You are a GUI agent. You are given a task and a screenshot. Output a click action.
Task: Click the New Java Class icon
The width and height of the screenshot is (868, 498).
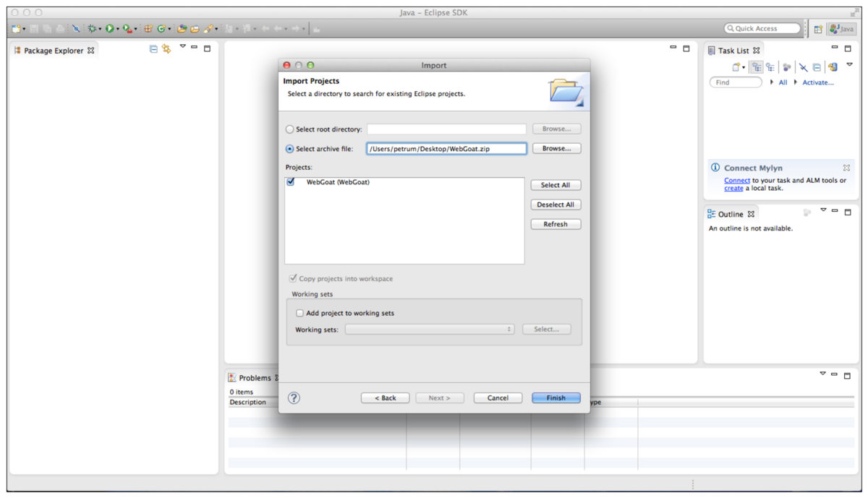tap(161, 29)
